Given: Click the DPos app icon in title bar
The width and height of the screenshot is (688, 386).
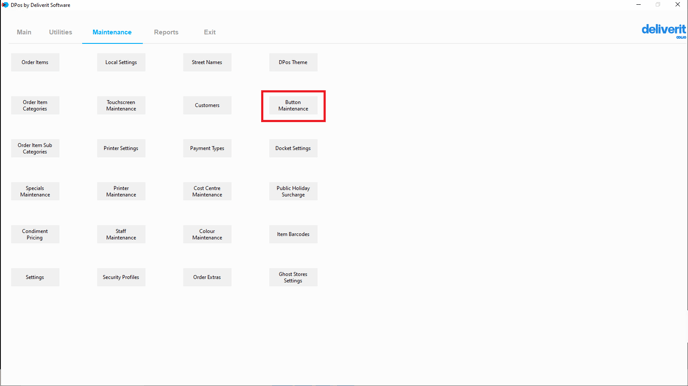Looking at the screenshot, I should tap(5, 5).
